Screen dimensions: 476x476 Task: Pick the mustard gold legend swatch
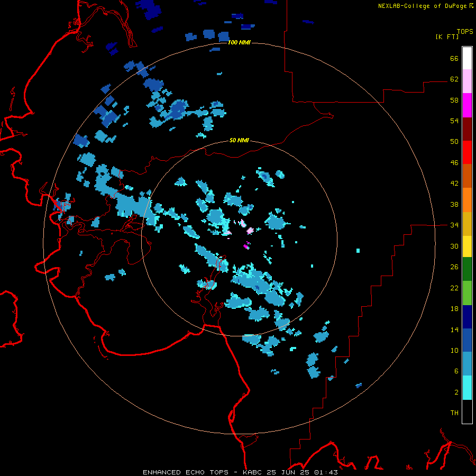point(467,223)
